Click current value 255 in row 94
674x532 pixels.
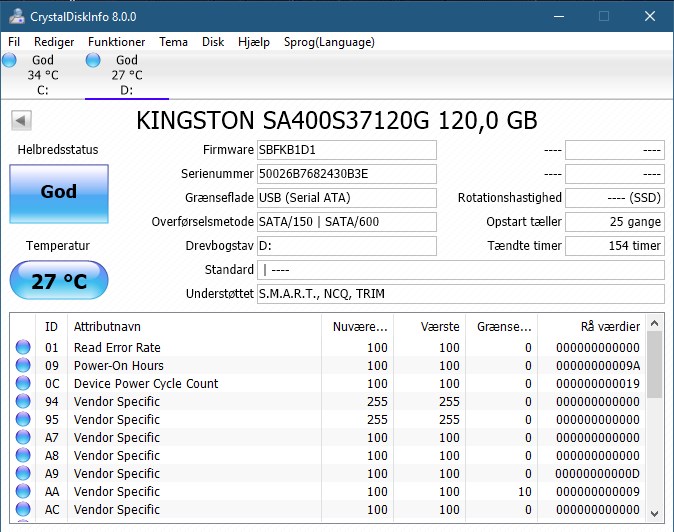pos(377,401)
